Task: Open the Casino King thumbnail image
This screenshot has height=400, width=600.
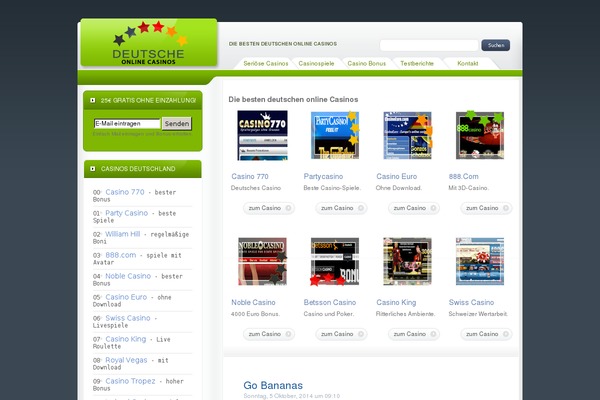Action: [x=408, y=261]
